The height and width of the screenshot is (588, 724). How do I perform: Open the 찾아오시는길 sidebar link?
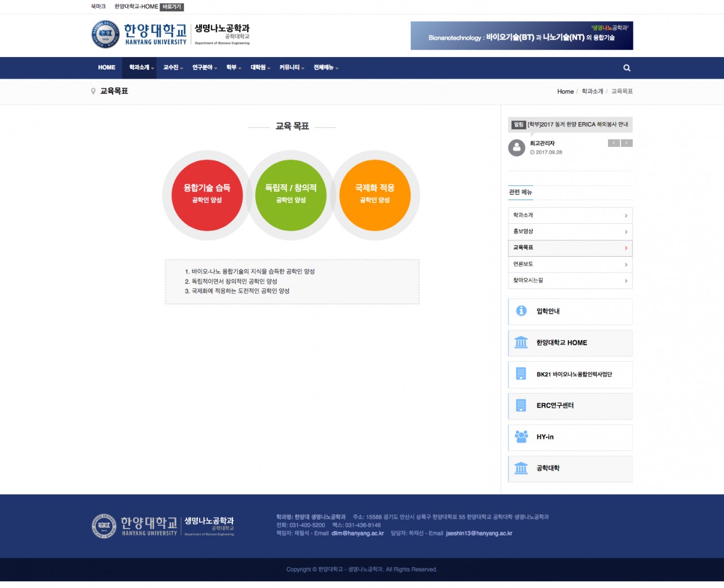click(x=570, y=280)
